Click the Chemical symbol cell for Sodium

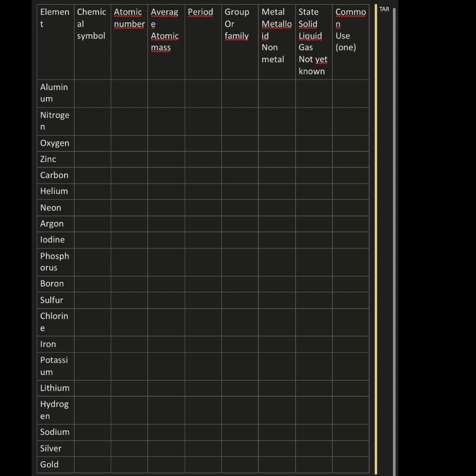point(93,432)
